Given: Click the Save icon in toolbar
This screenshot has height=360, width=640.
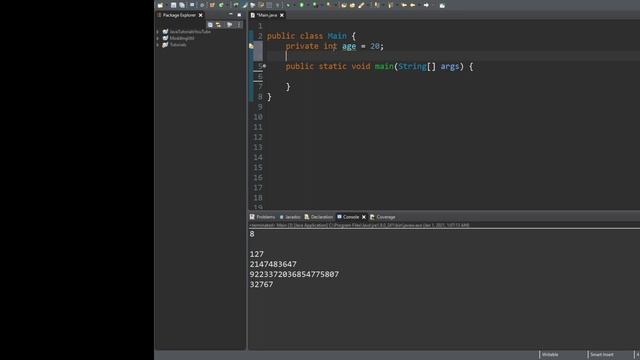Looking at the screenshot, I should pos(173,5).
